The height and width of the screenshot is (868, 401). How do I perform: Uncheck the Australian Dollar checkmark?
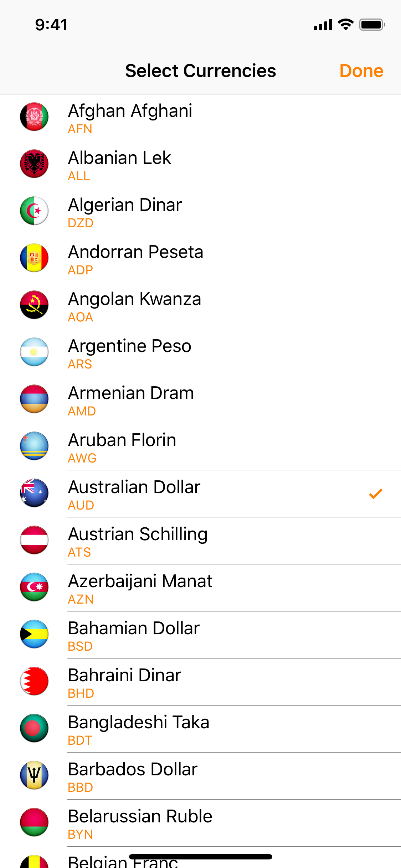376,494
